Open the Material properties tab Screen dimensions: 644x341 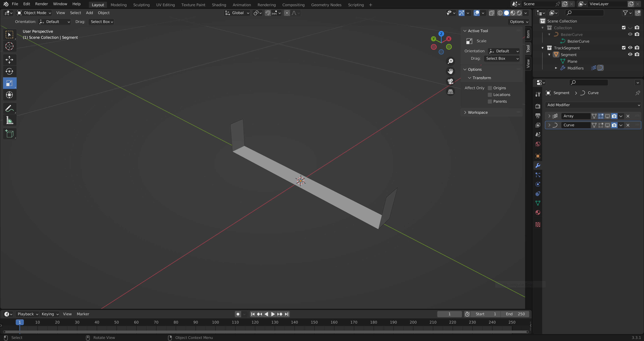(x=538, y=212)
